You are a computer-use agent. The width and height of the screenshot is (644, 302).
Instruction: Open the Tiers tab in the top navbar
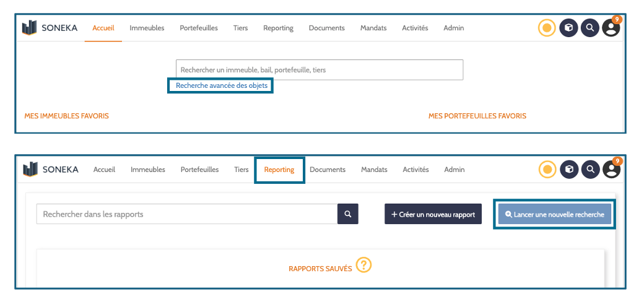[241, 28]
